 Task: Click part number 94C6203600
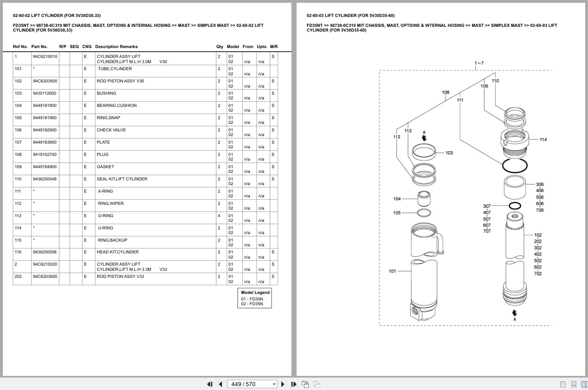click(45, 276)
